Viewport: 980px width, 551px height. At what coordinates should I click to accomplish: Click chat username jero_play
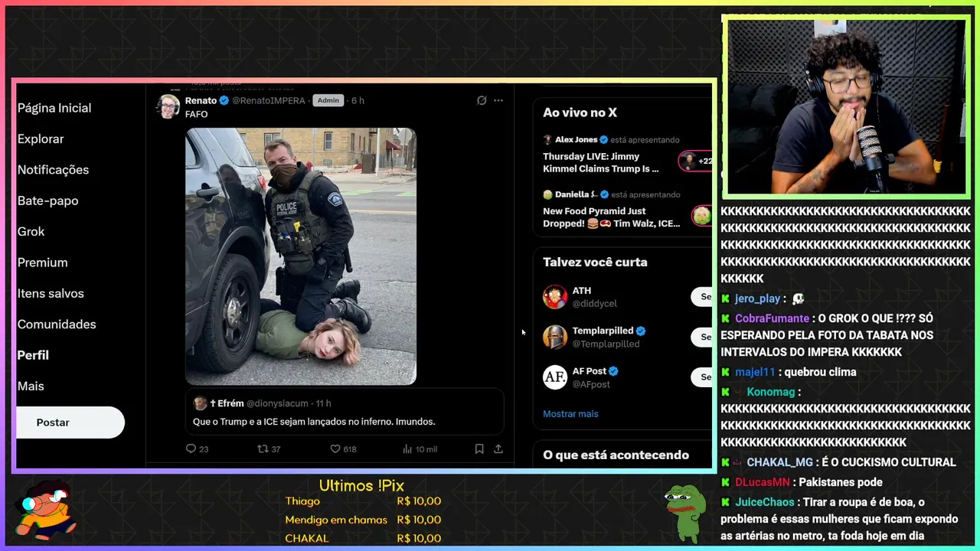coord(758,298)
